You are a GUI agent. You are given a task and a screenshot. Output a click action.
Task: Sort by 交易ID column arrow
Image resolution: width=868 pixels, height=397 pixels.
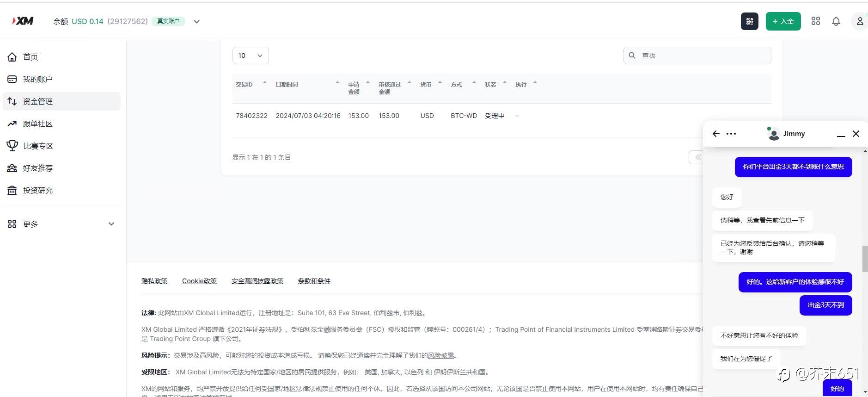pyautogui.click(x=265, y=82)
